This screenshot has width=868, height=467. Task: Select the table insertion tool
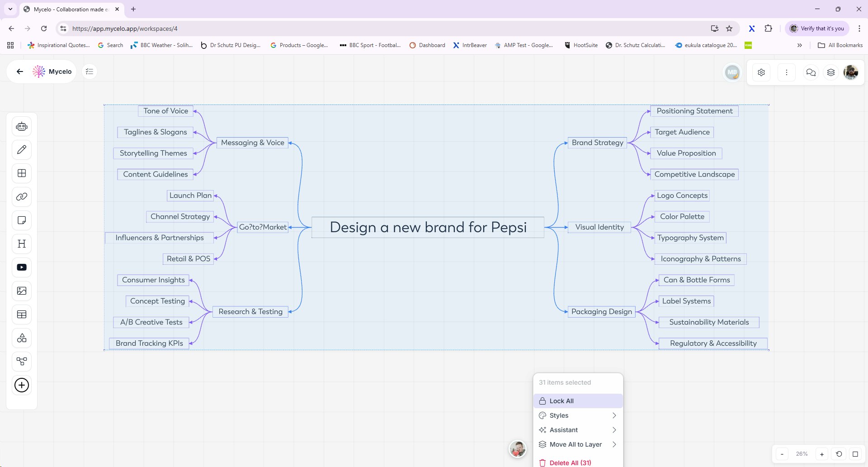21,315
